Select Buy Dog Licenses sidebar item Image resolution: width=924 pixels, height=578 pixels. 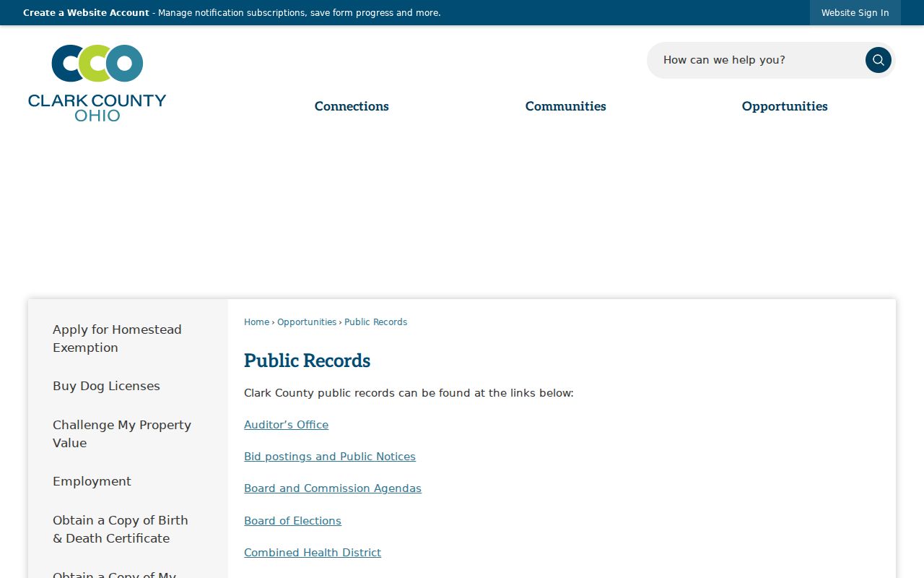(128, 386)
